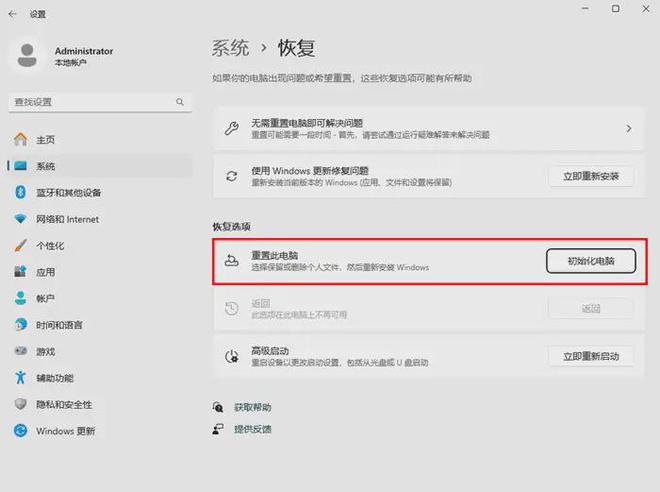Click the shield icon for 隐私和安全性
660x492 pixels.
[20, 404]
